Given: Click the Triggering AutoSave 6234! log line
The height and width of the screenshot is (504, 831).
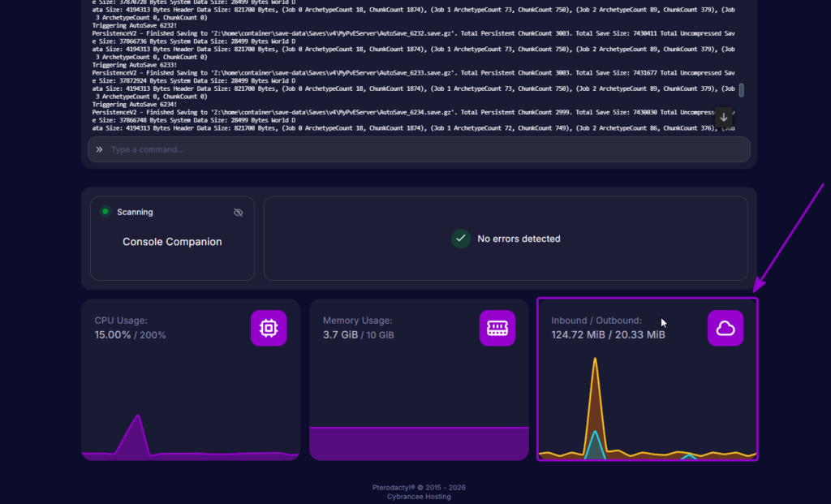Looking at the screenshot, I should [x=135, y=105].
